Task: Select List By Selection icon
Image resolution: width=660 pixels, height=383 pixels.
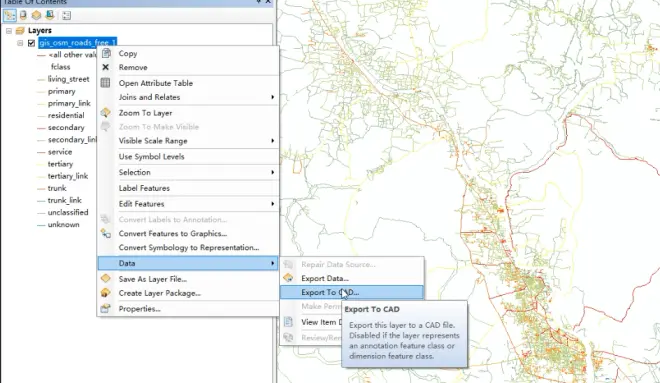Action: click(50, 16)
